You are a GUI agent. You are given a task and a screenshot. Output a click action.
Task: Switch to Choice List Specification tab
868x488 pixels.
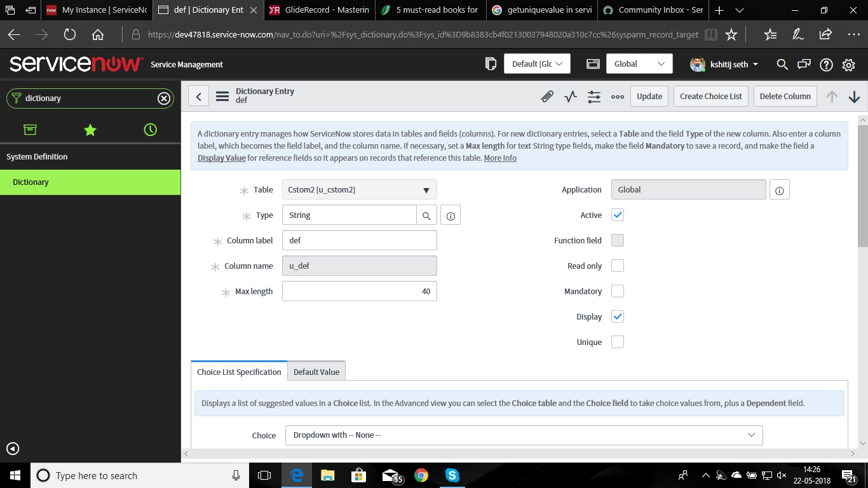coord(239,372)
